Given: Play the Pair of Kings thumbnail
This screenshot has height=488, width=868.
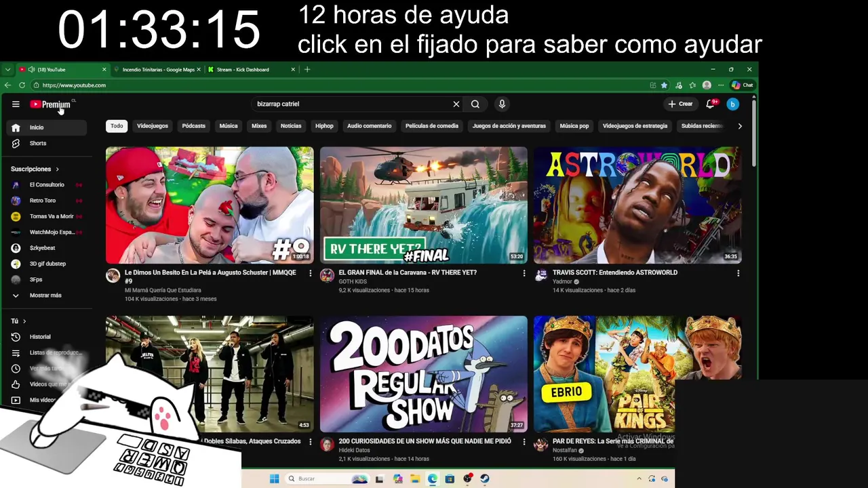Looking at the screenshot, I should point(637,374).
